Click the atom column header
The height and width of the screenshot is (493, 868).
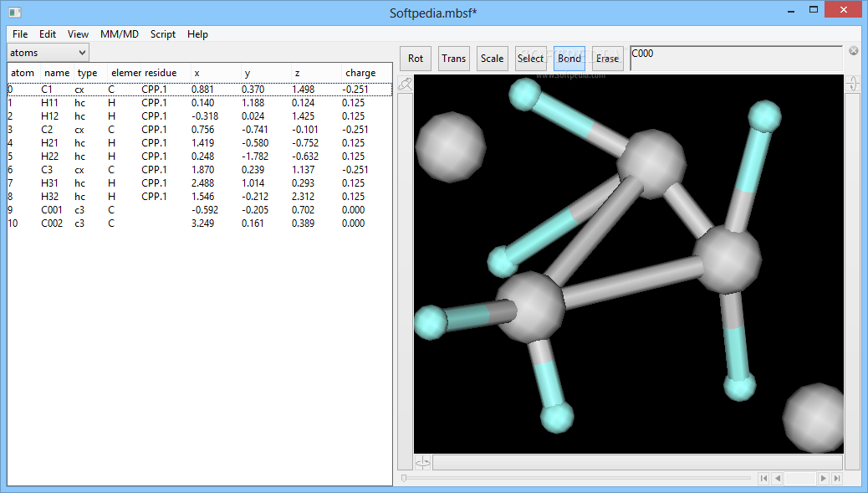[23, 73]
